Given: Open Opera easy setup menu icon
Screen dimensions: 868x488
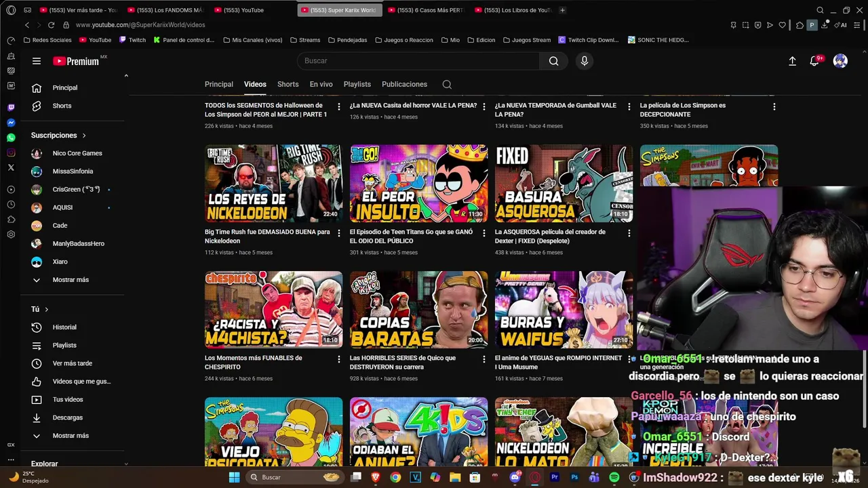Looking at the screenshot, I should click(856, 25).
